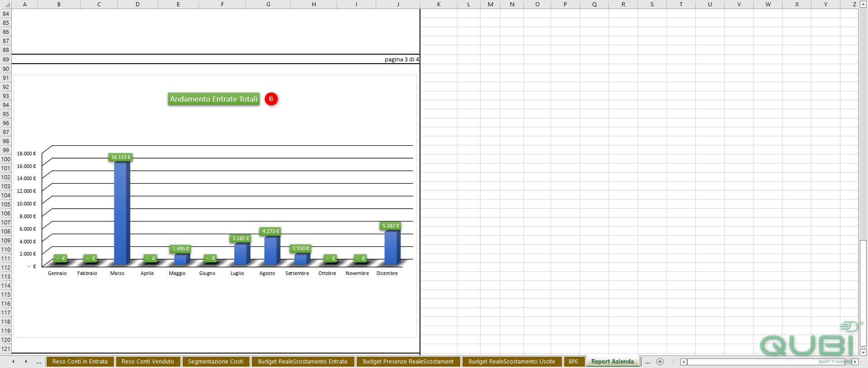868x368 pixels.
Task: Click the Marzo bar in the chart
Action: pos(122,213)
